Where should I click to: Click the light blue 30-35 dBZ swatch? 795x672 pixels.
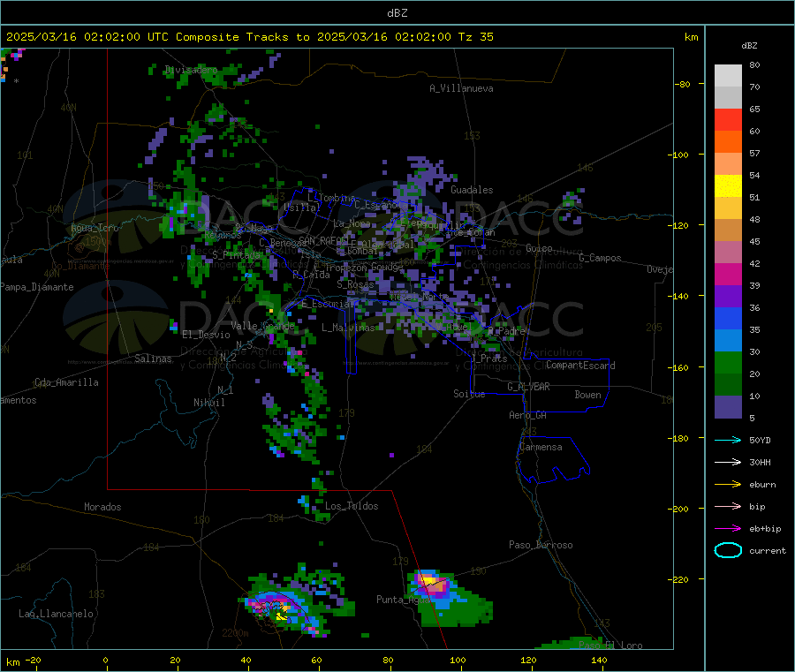click(728, 341)
